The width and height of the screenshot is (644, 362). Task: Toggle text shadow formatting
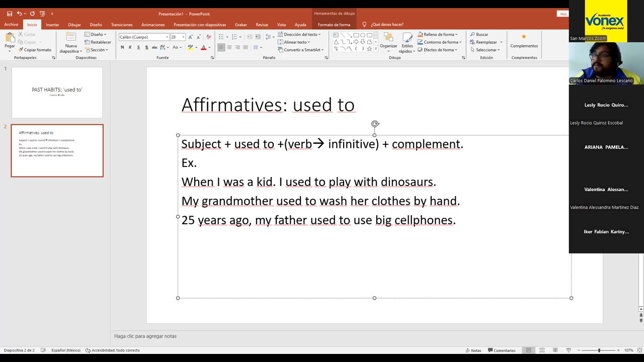(146, 47)
